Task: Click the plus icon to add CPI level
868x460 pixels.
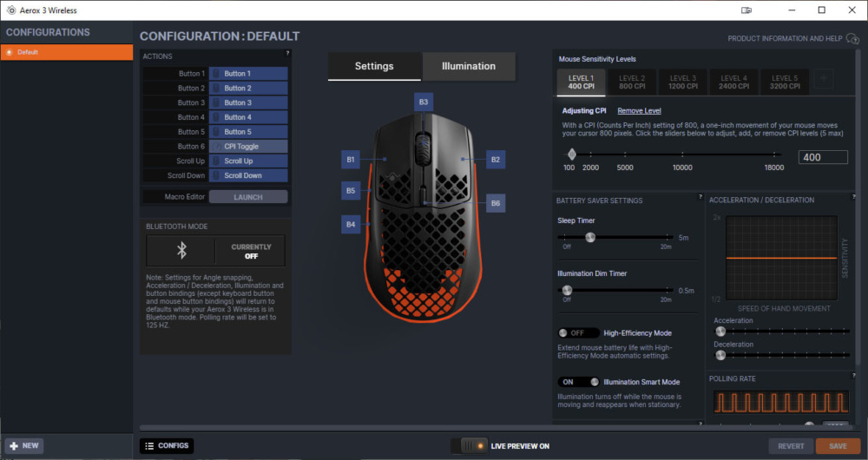Action: (x=824, y=79)
